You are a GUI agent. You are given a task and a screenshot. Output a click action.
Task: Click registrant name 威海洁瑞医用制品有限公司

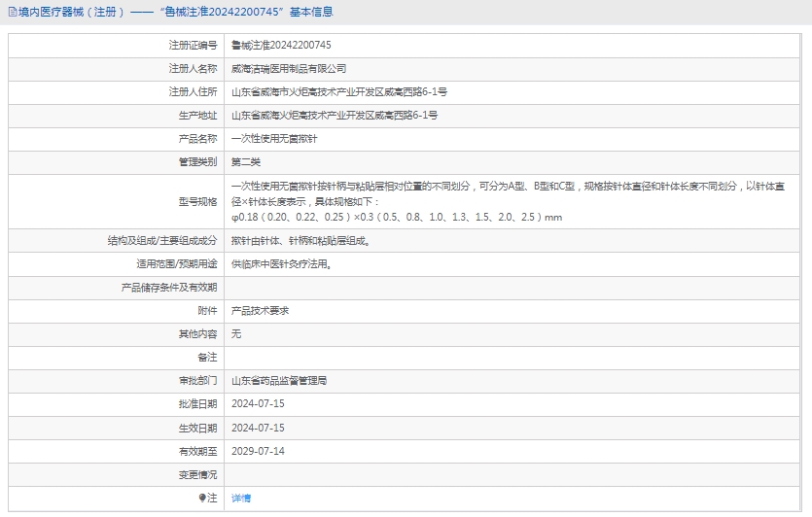(x=289, y=69)
